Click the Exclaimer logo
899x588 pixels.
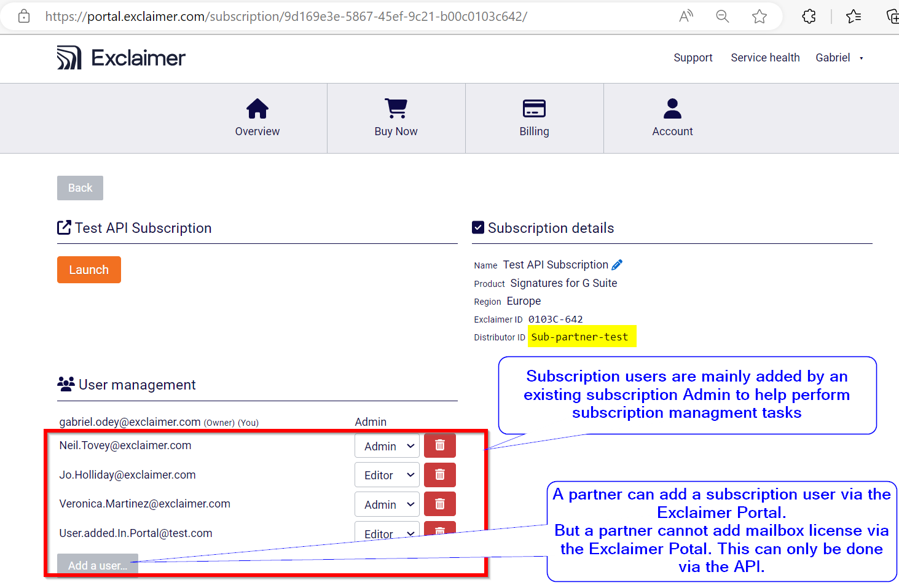pyautogui.click(x=120, y=57)
